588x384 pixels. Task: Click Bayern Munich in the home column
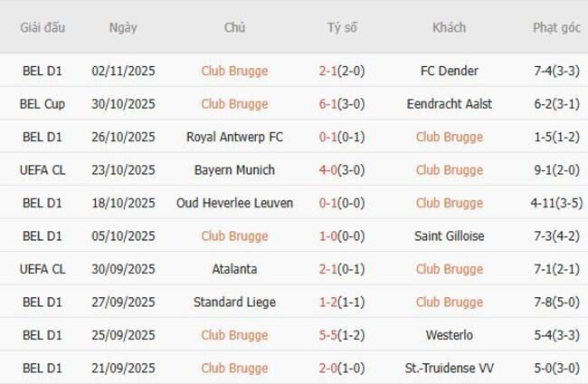(234, 170)
